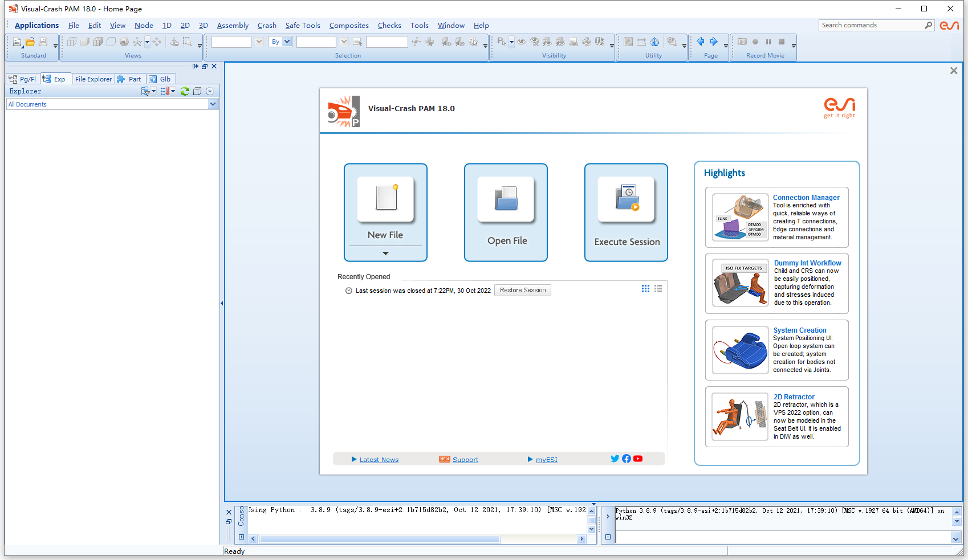Click the half-shaded sphere icon in Views
Image resolution: width=968 pixels, height=560 pixels.
124,42
